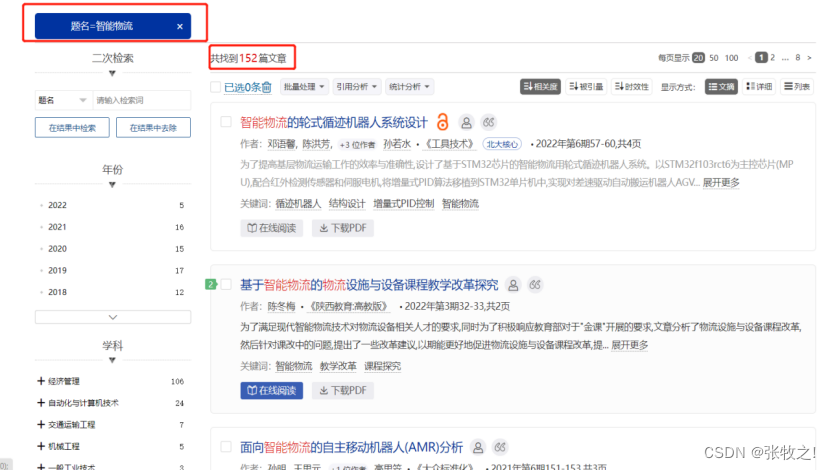Viewport: 831px width, 470px height.
Task: Go to previous results page arrow
Action: 749,58
